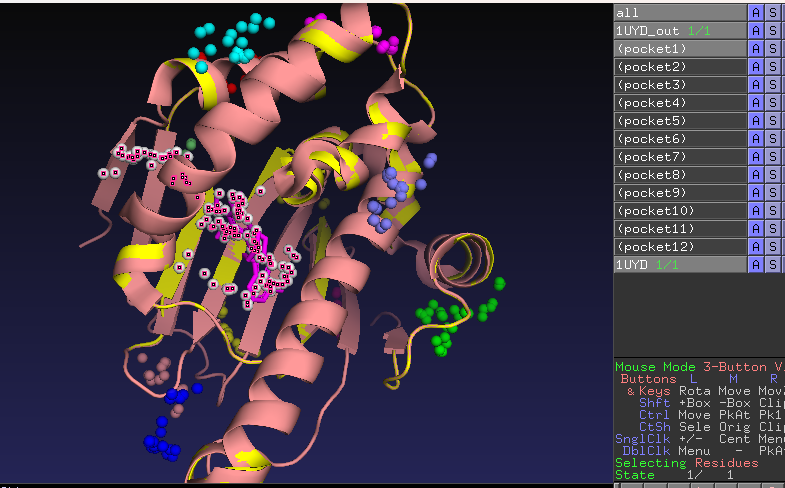The height and width of the screenshot is (488, 785).
Task: Toggle the pocket1 selection on or off
Action: 680,48
